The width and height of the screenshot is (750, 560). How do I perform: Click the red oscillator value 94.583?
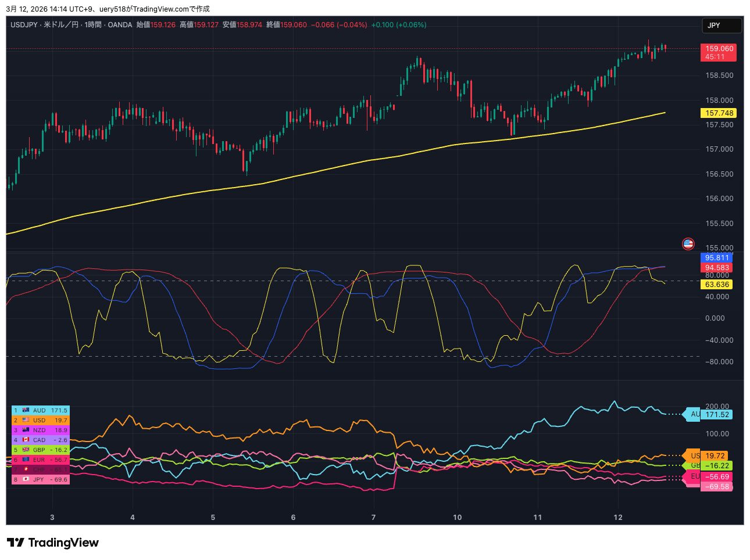point(717,268)
